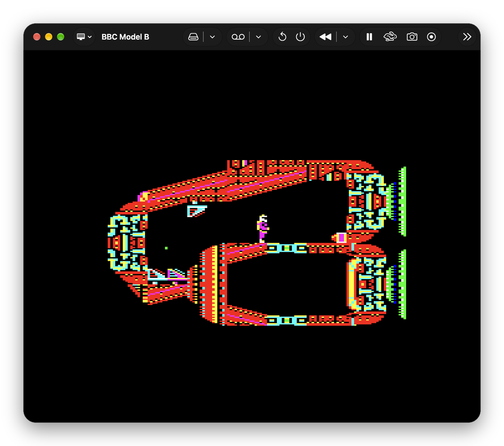The image size is (504, 446).
Task: Reset the machine with the circular arrow
Action: pyautogui.click(x=283, y=37)
